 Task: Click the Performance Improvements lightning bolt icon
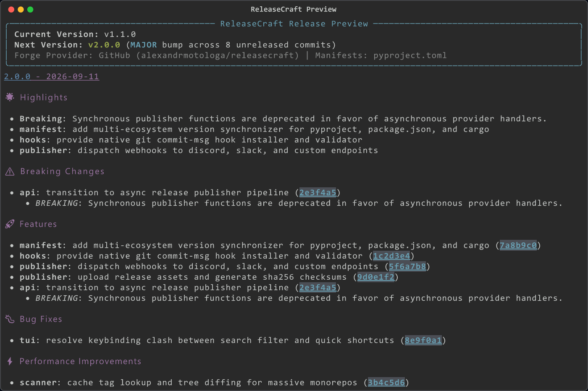[x=10, y=361]
